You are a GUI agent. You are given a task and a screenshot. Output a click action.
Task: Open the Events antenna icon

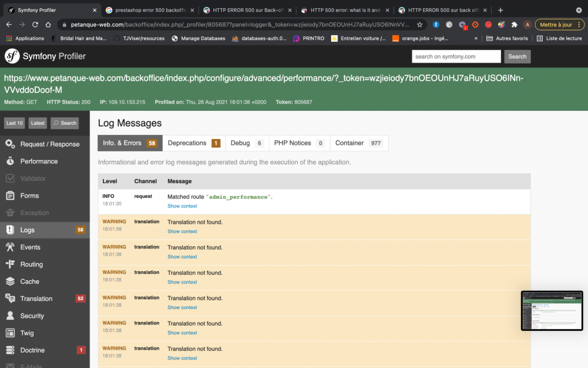(10, 247)
